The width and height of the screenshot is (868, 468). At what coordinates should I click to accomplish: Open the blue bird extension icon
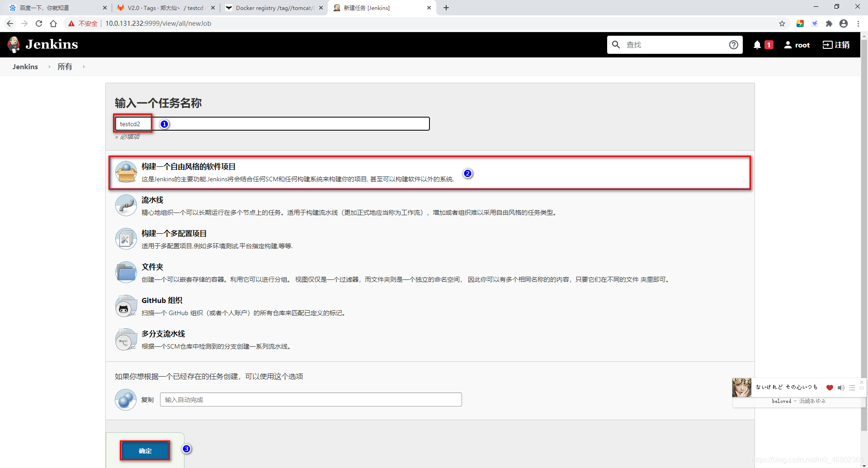(815, 24)
